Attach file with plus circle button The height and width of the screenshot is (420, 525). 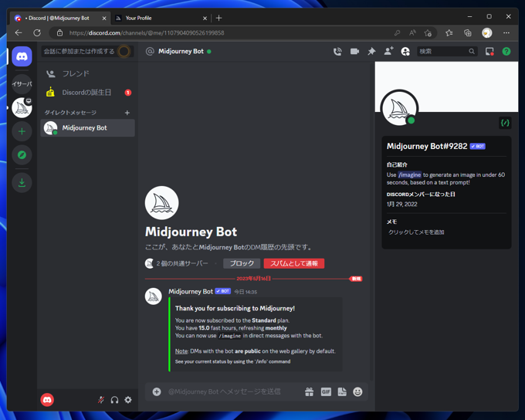point(157,391)
